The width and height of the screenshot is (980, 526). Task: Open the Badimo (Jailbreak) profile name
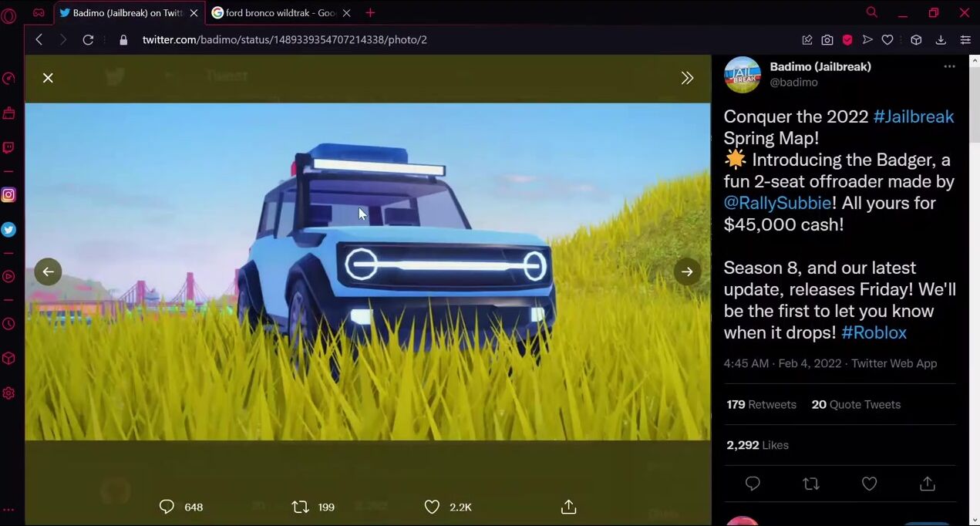[820, 66]
